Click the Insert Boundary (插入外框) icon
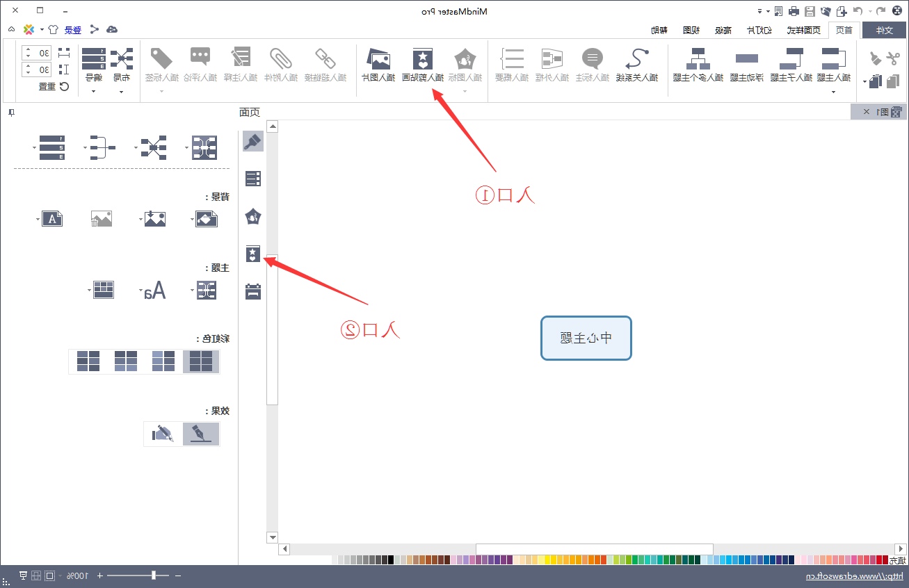 coord(552,59)
